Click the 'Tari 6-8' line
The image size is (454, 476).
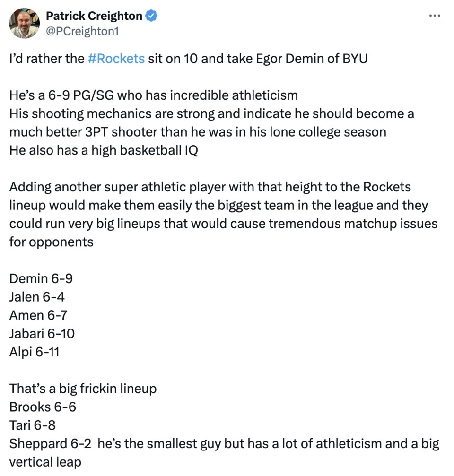[33, 425]
